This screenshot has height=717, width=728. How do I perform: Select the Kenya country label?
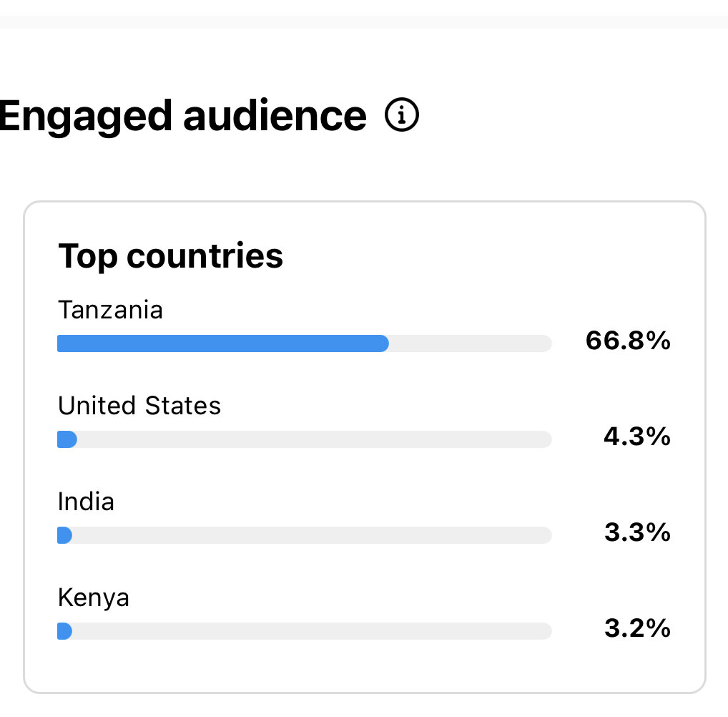pos(93,597)
